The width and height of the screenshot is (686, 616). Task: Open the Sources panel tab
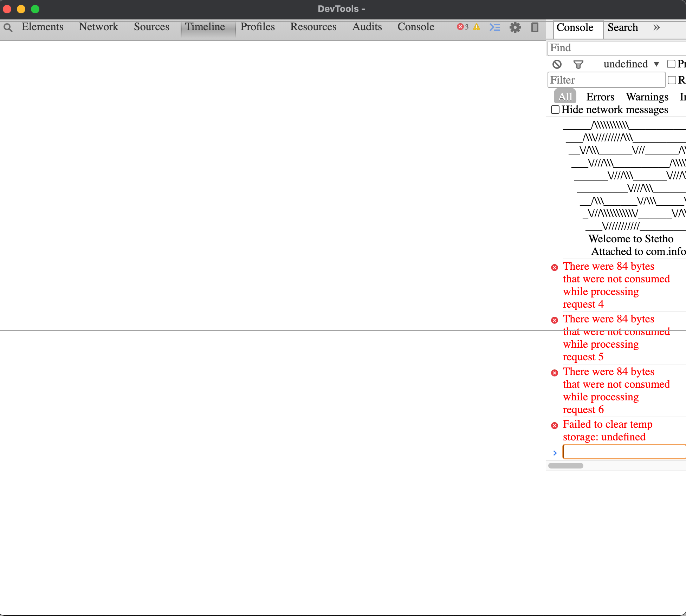[x=151, y=27]
